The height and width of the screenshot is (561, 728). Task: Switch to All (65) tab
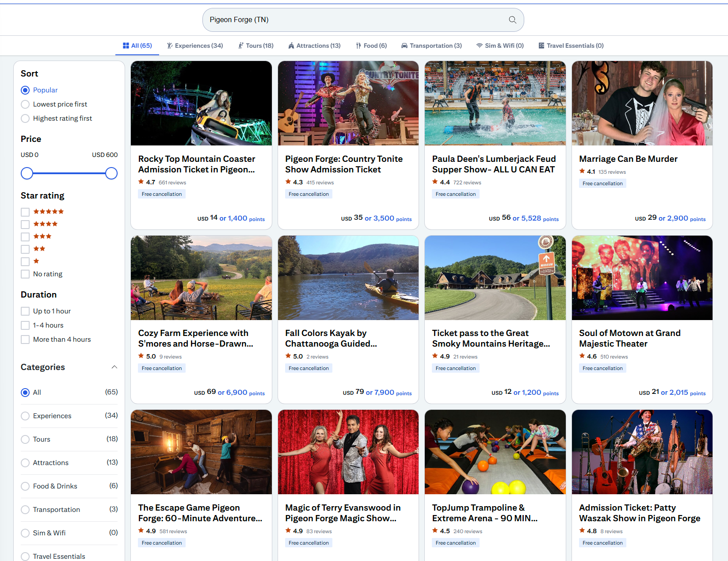point(137,46)
